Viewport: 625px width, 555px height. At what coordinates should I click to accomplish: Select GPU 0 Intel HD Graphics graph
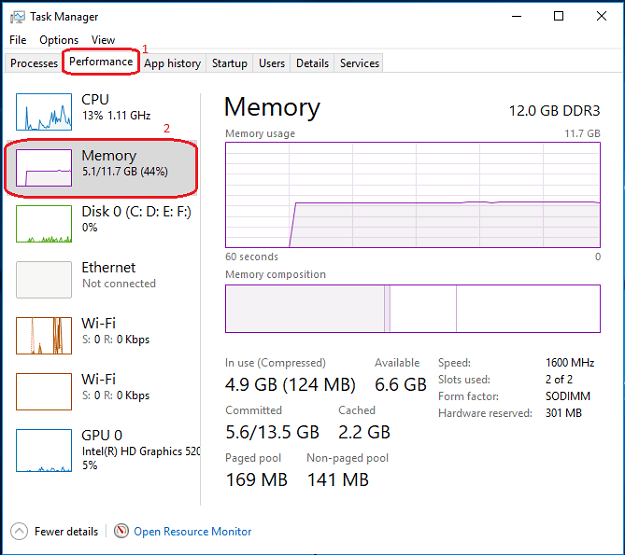pyautogui.click(x=44, y=450)
